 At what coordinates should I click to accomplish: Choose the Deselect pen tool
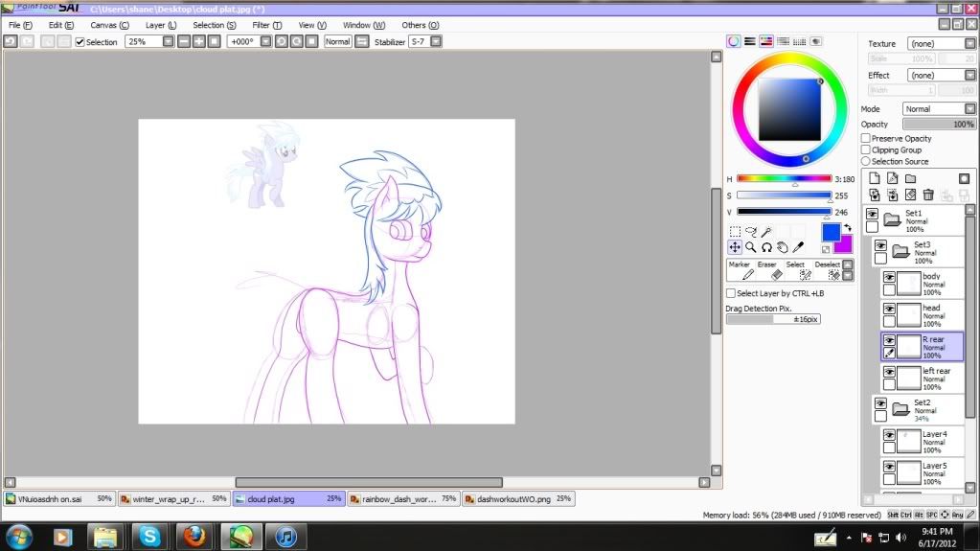[828, 270]
